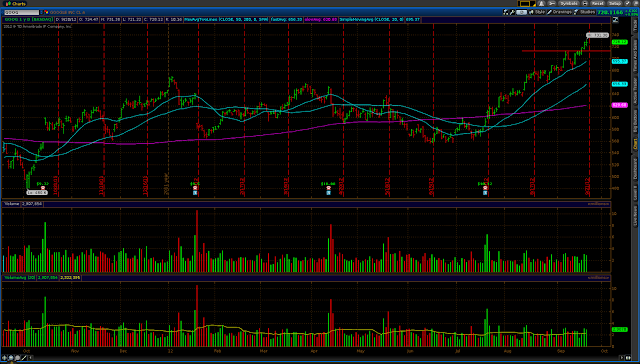This screenshot has height=364, width=640.
Task: Click the Symbols button in top bar
Action: 569,3
